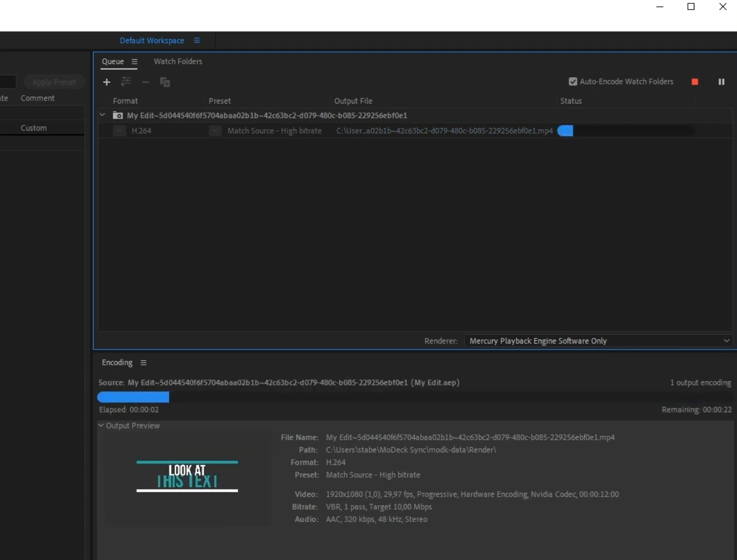Open the Queue panel menu icon
This screenshot has height=560, width=737.
point(134,62)
